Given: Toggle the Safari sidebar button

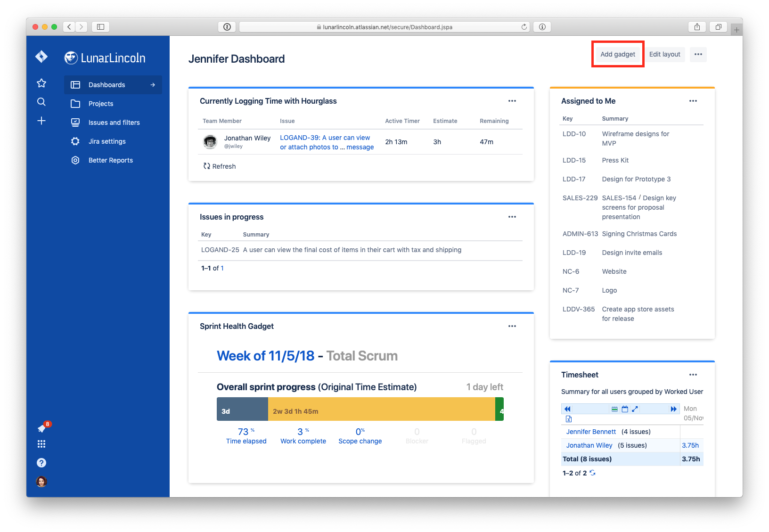Looking at the screenshot, I should tap(100, 27).
